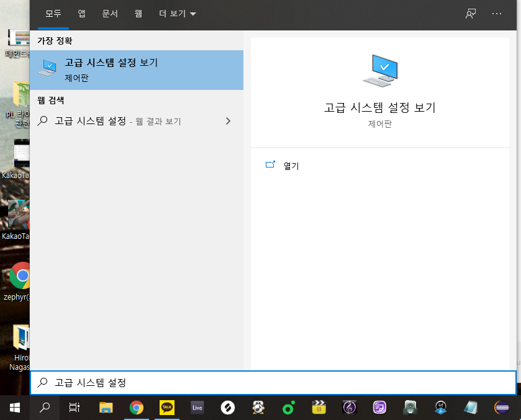Expand the web result chevron arrow
521x420 pixels.
(228, 121)
